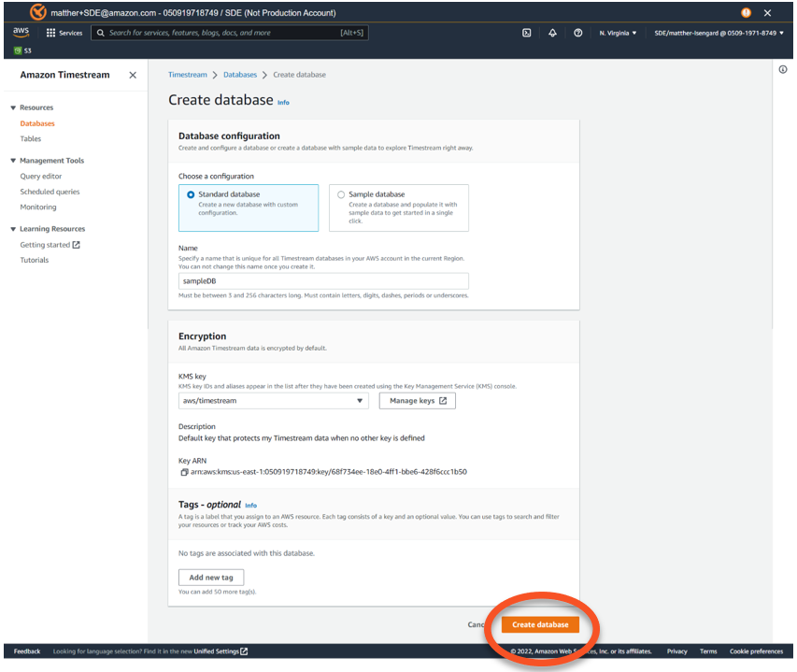Click Info next to Tags - optional

click(x=250, y=506)
